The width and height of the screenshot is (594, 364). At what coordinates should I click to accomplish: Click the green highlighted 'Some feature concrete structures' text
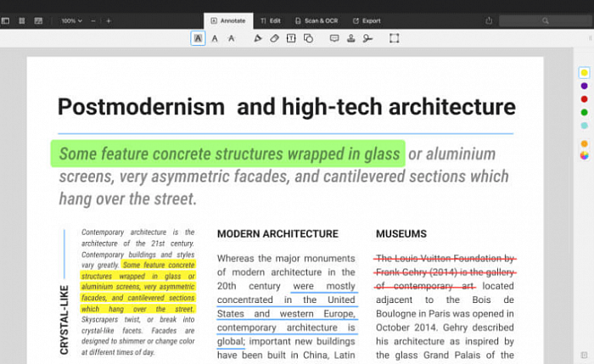229,154
